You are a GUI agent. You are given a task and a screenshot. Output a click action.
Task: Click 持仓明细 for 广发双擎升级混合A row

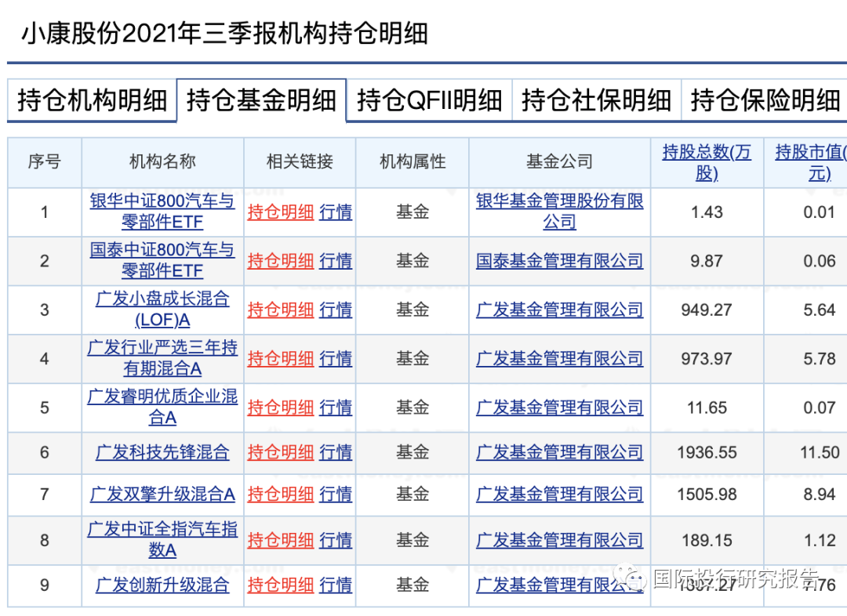(x=280, y=495)
